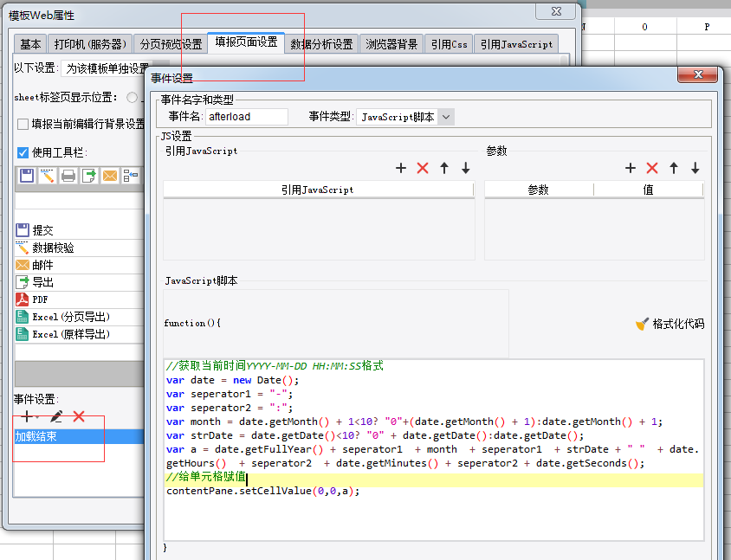Click the printer icon in toolbar preview
Viewport: 731px width, 560px height.
pyautogui.click(x=68, y=176)
